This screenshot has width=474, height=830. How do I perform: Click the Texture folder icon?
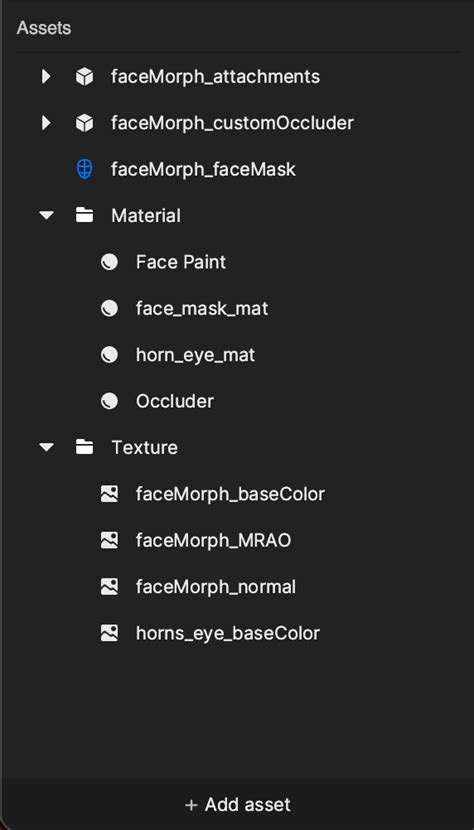(84, 447)
